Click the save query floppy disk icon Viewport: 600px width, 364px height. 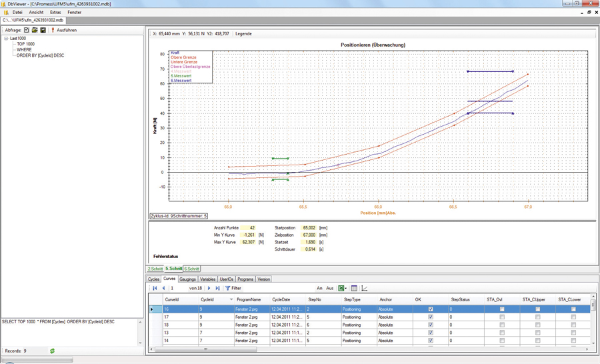[x=43, y=30]
